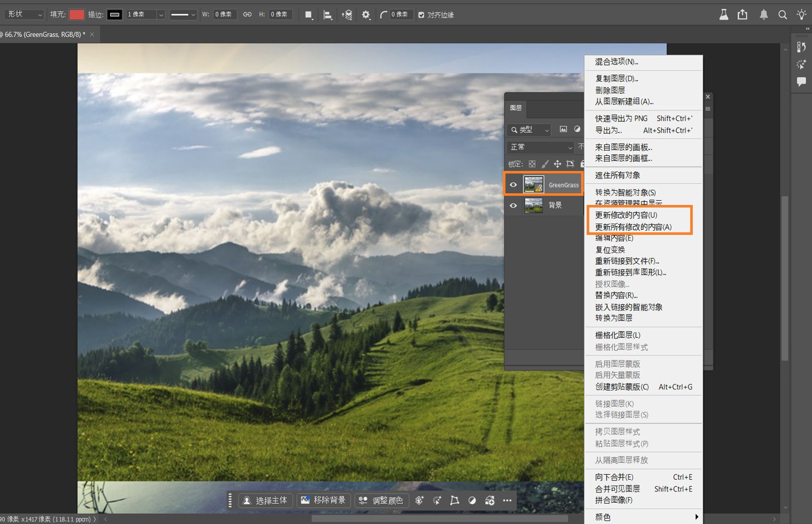The width and height of the screenshot is (812, 524).
Task: Open the comments speech bubble icon
Action: (801, 82)
